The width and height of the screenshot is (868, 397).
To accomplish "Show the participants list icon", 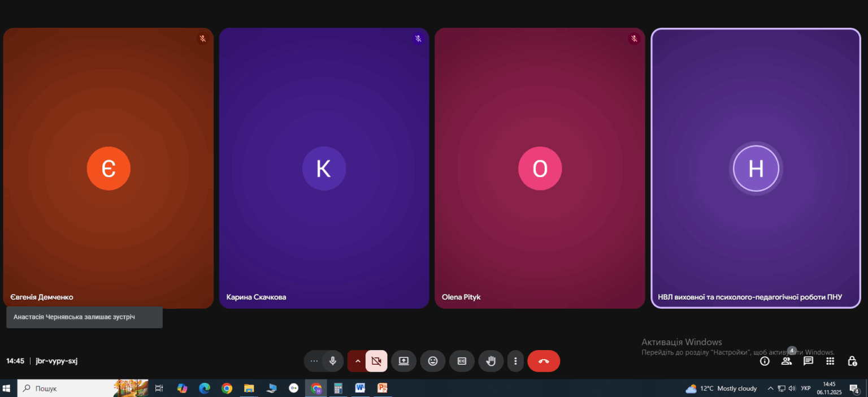I will [x=787, y=361].
